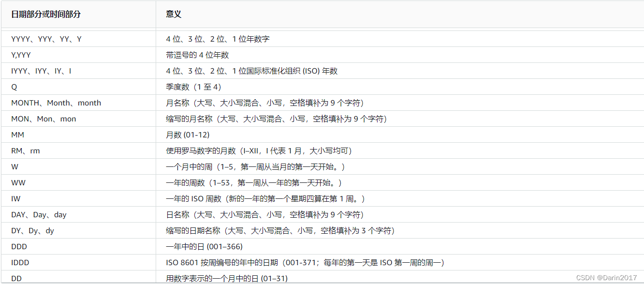
Task: Click the description starting with '缩写的日期名称'
Action: pyautogui.click(x=280, y=231)
